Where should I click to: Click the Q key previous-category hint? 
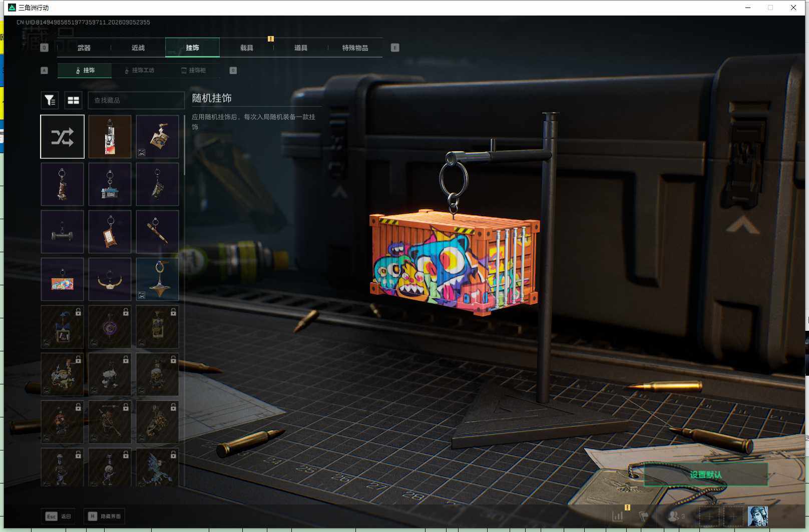(45, 48)
